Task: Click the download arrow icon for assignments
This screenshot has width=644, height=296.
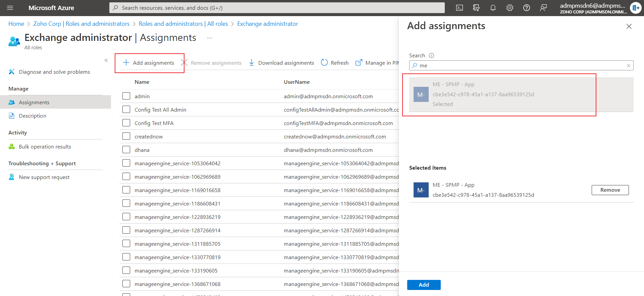Action: [252, 63]
